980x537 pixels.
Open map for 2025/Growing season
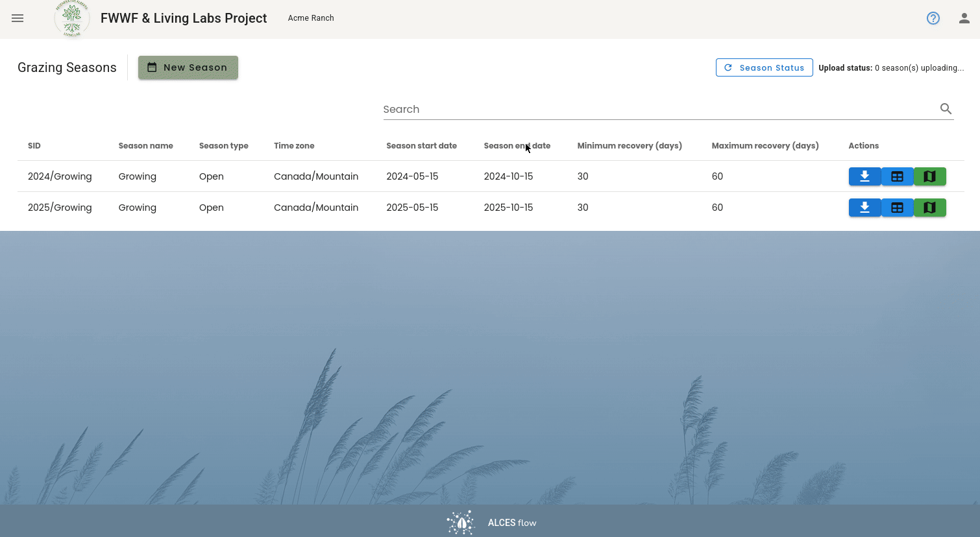(x=930, y=208)
